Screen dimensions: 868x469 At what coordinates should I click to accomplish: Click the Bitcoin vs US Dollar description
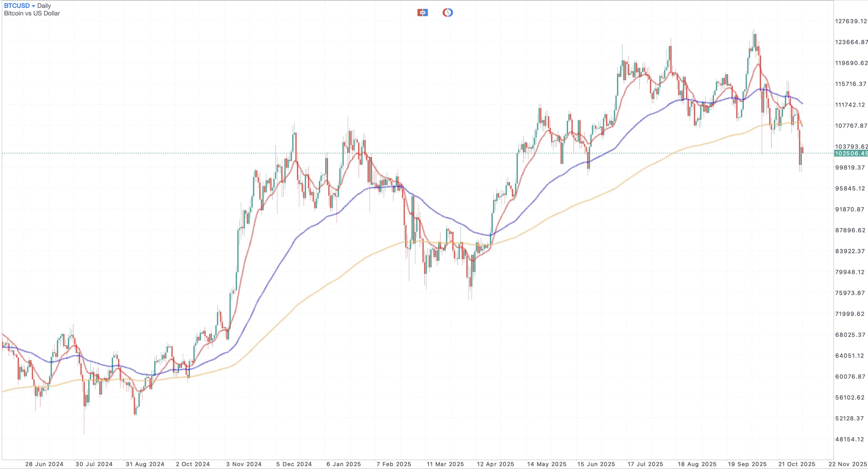click(32, 14)
